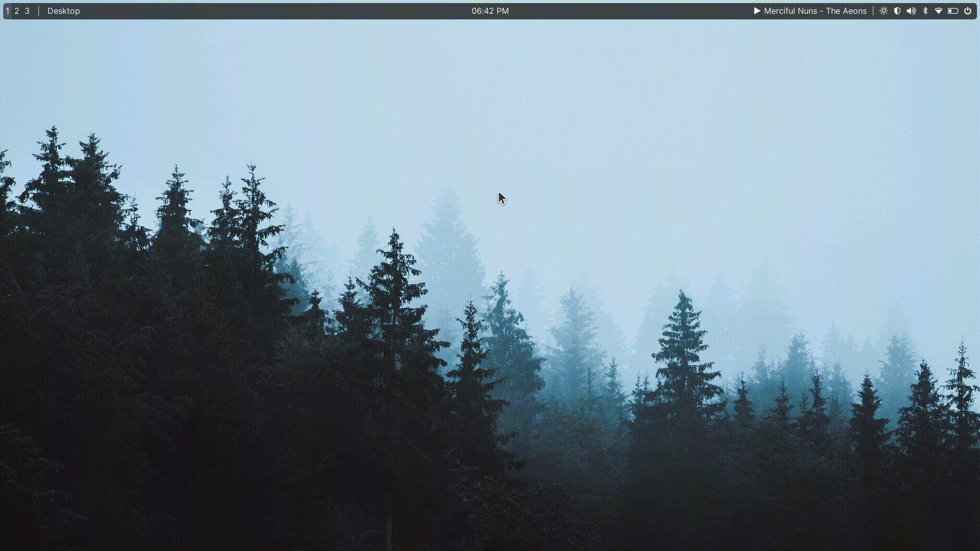Open the power menu icon
Screen dimensions: 980x551
(x=968, y=11)
